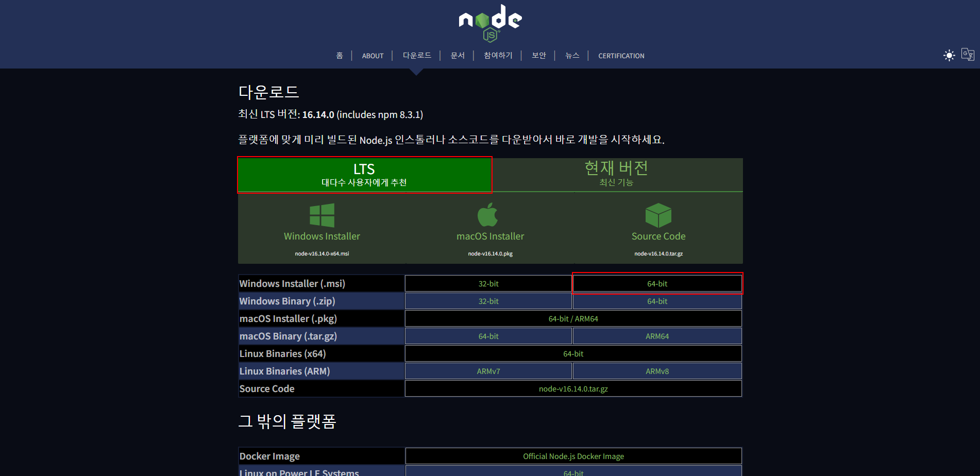Click the Apple logo icon for macOS Installer
This screenshot has height=476, width=980.
point(487,215)
